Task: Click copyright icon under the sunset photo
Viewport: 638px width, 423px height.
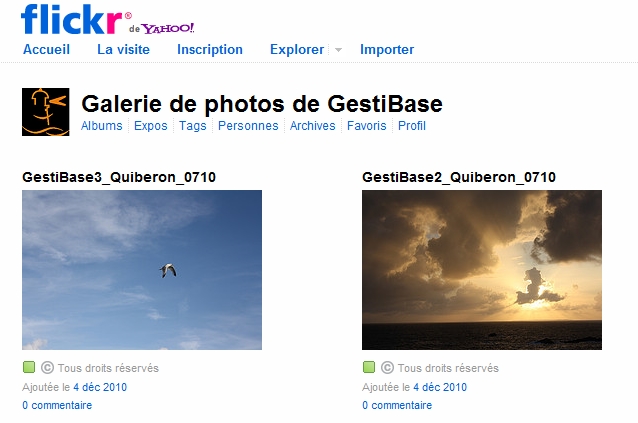Action: [x=387, y=368]
